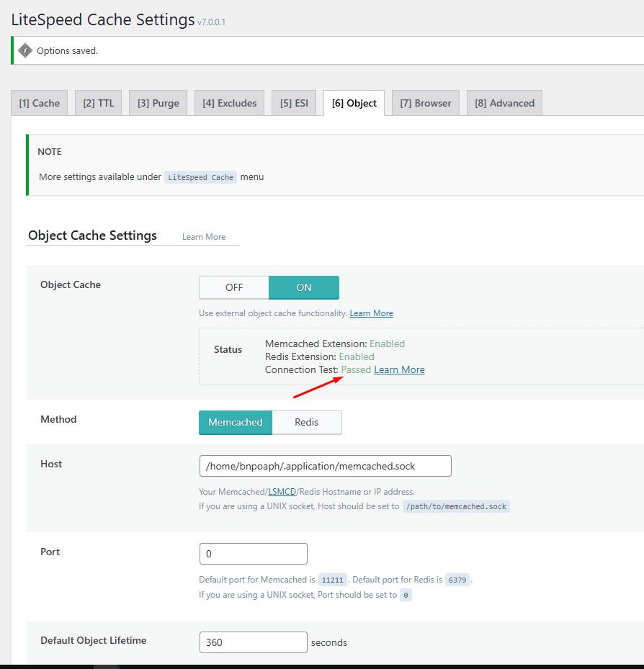Click the LiteSpeed diamond notice icon

(25, 50)
